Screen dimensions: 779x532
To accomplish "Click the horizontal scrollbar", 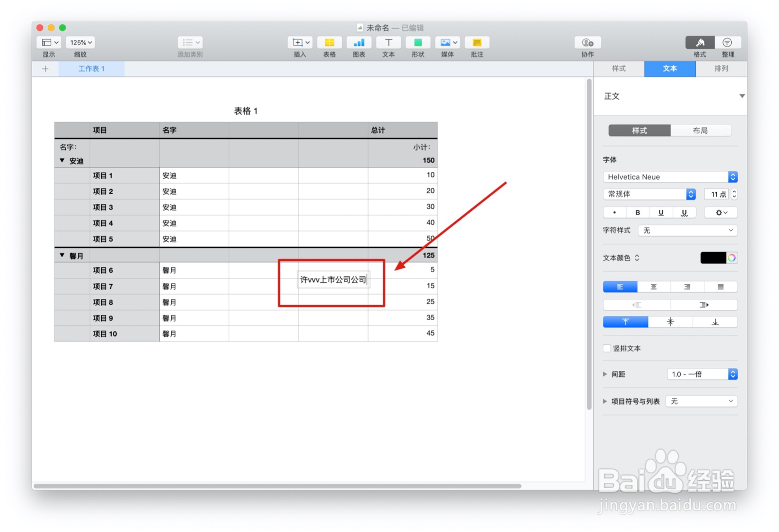I will (x=278, y=486).
